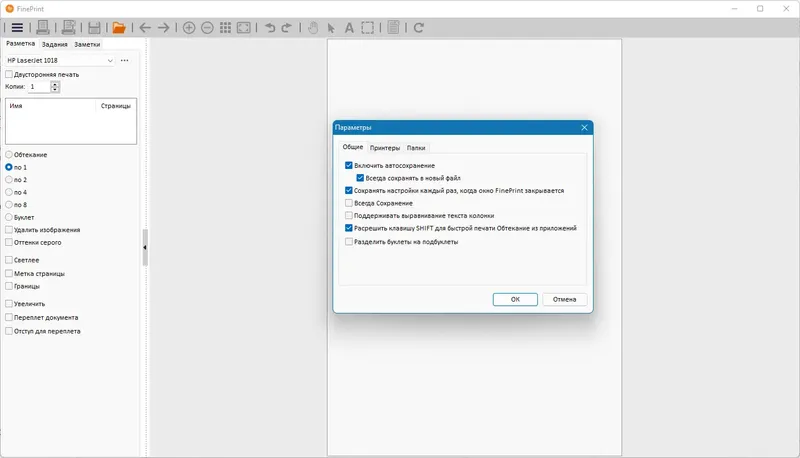
Task: Click the Имя column header
Action: coord(51,106)
